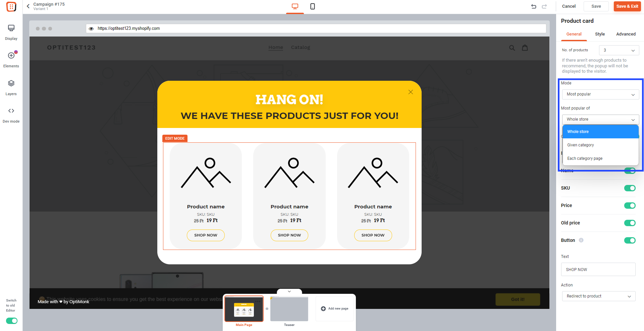
Task: Click Save & Exit
Action: [627, 6]
